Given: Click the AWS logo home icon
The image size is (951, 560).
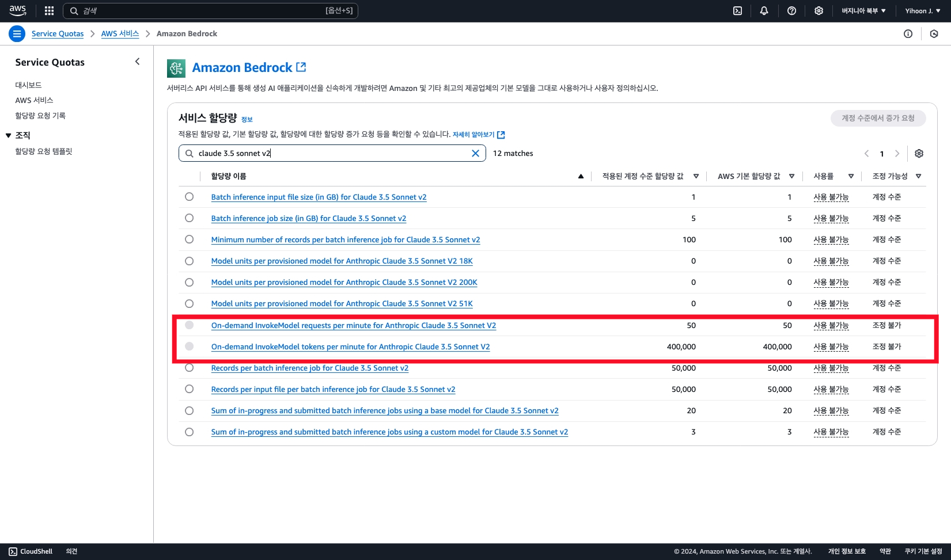Looking at the screenshot, I should 18,10.
